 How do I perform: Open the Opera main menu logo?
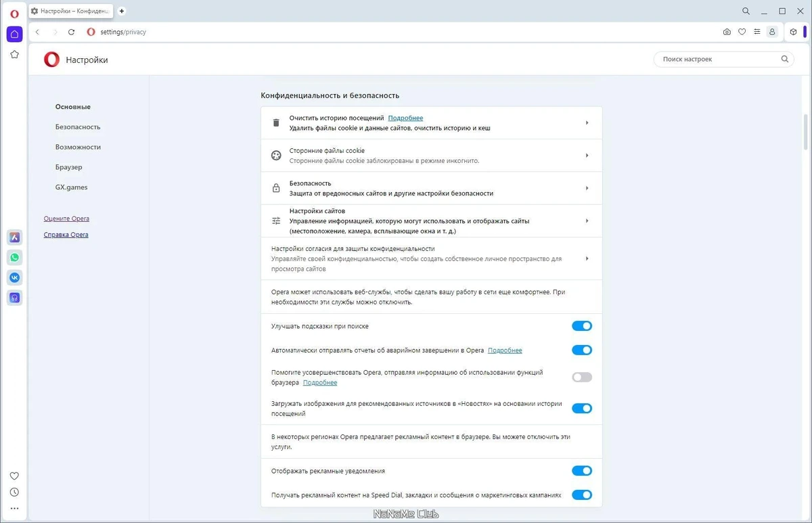(14, 14)
